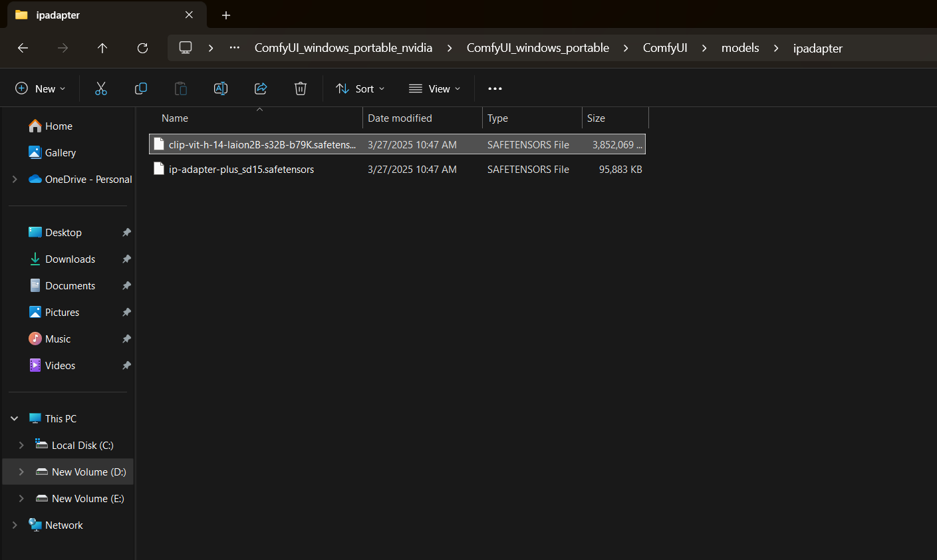Navigate back to the previous folder

click(23, 48)
